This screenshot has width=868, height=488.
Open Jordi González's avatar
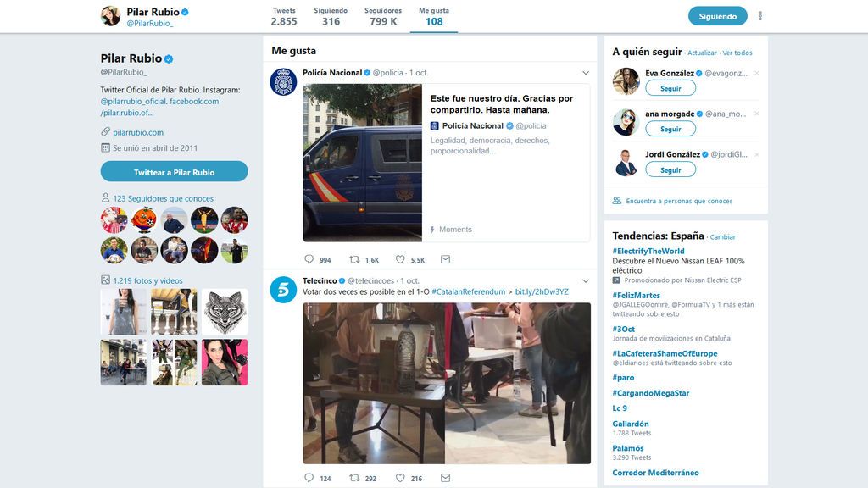tap(626, 163)
